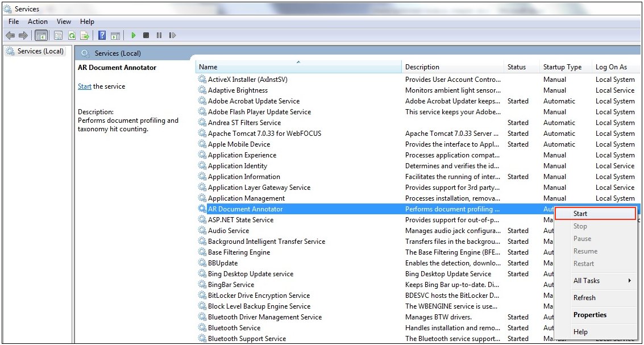
Task: Click the gear icon beside Application Identity
Action: [202, 166]
